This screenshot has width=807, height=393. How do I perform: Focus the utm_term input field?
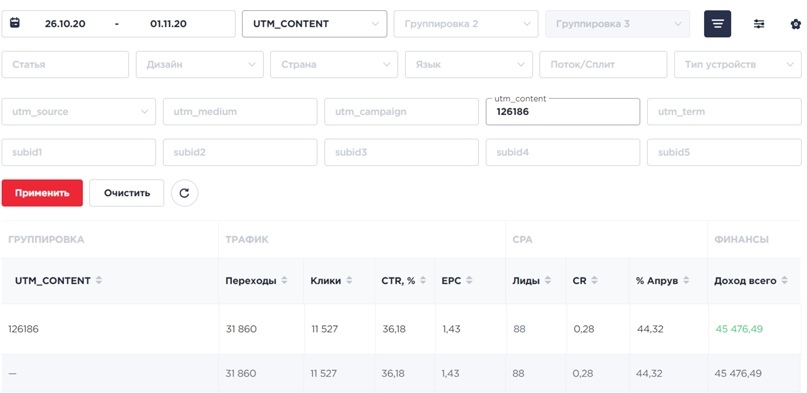tap(724, 112)
